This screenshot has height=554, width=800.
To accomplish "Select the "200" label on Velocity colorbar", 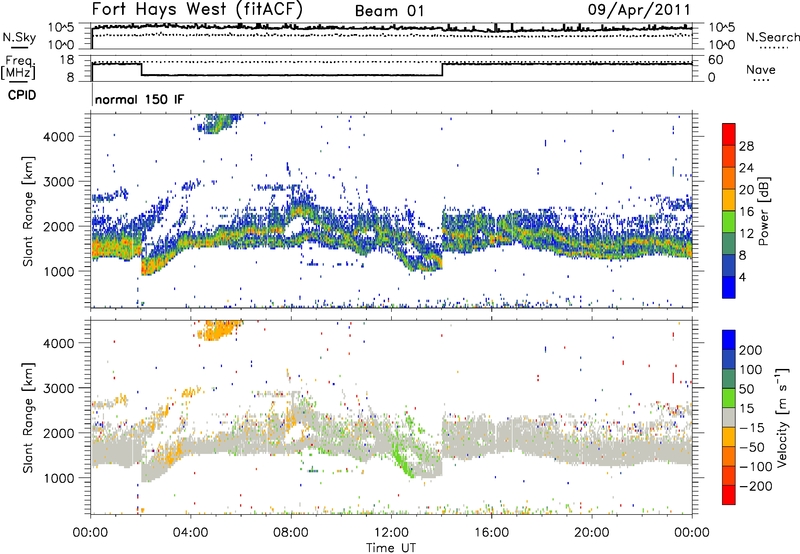I will (x=751, y=350).
